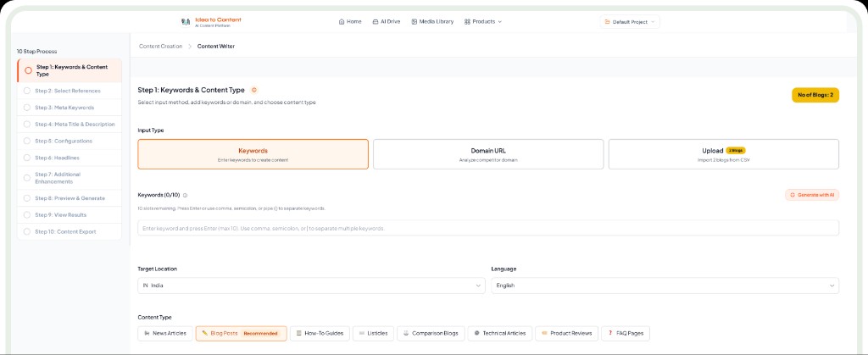Select the Blog Posts content type
This screenshot has height=355, width=868.
[x=241, y=334]
